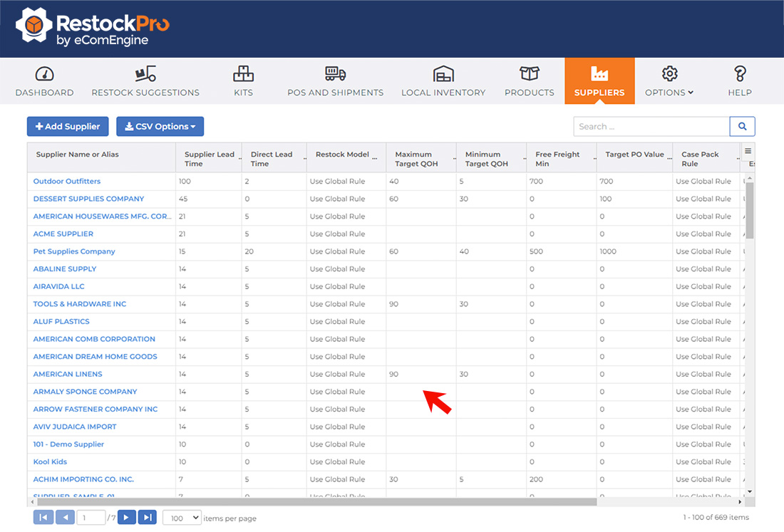Open POs and Shipments truck icon

point(335,74)
